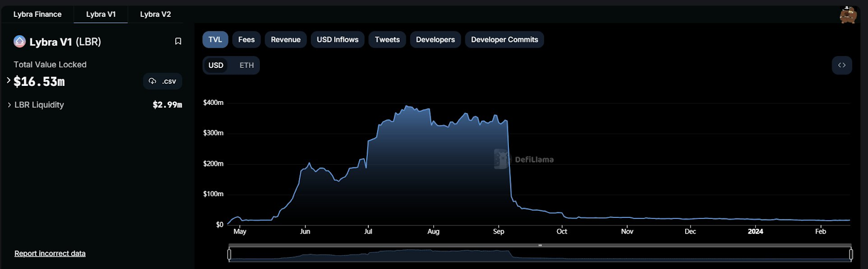Click the Lybra V1 (LBR) heading

(x=65, y=42)
